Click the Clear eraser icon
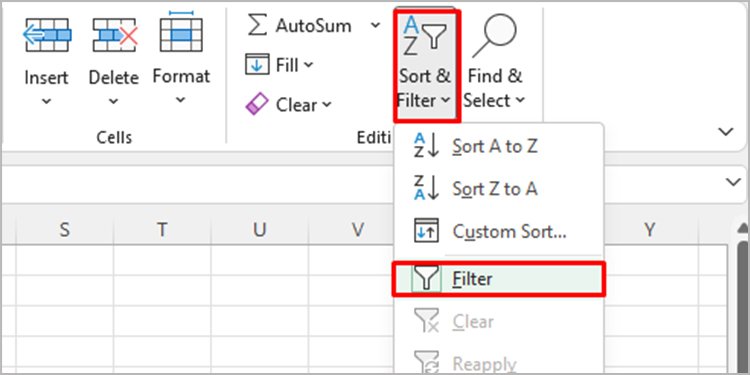The image size is (750, 375). click(x=257, y=104)
